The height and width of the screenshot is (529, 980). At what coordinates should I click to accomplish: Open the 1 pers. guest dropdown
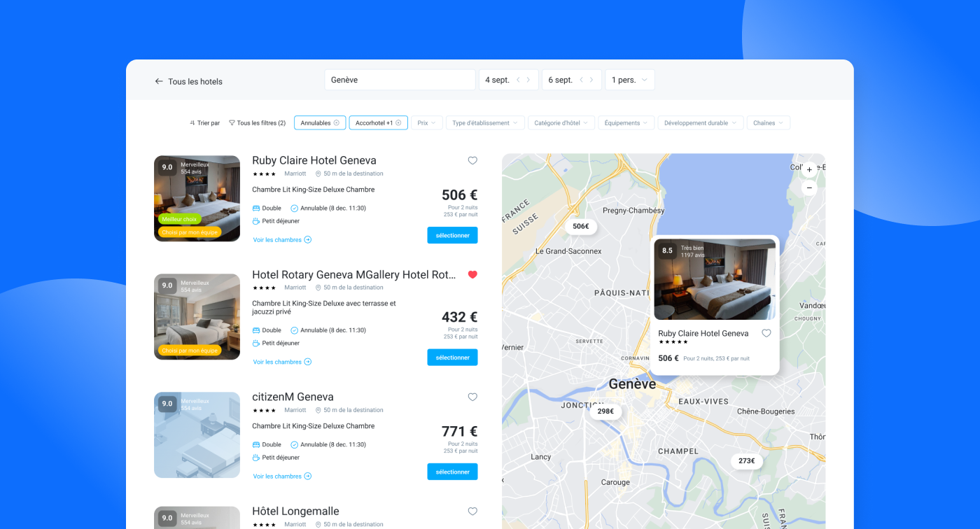coord(630,80)
